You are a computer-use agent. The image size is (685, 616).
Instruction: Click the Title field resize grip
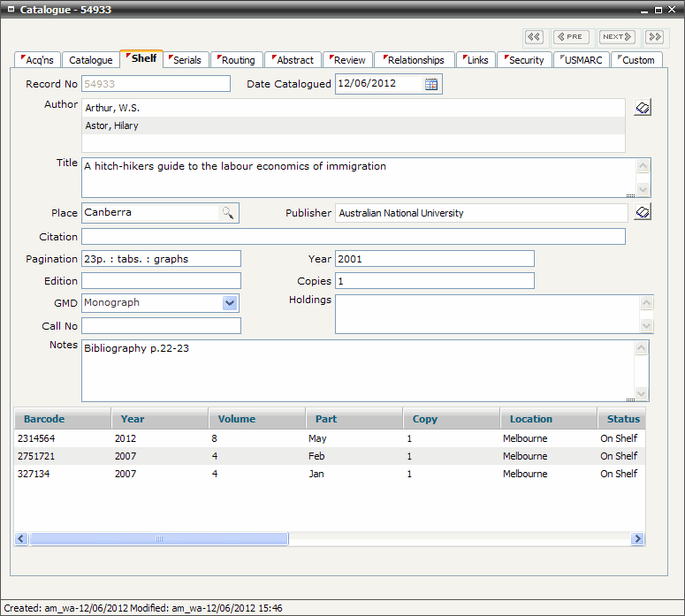point(630,194)
